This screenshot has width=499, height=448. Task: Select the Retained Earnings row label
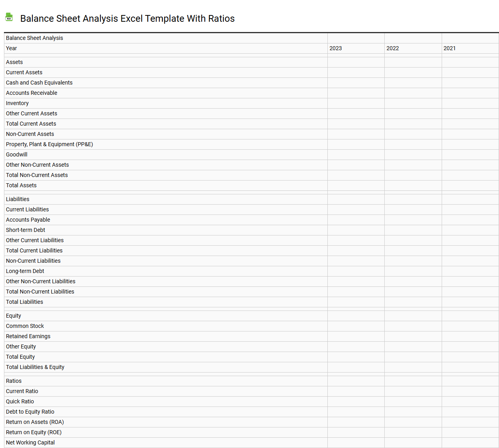[x=28, y=336]
